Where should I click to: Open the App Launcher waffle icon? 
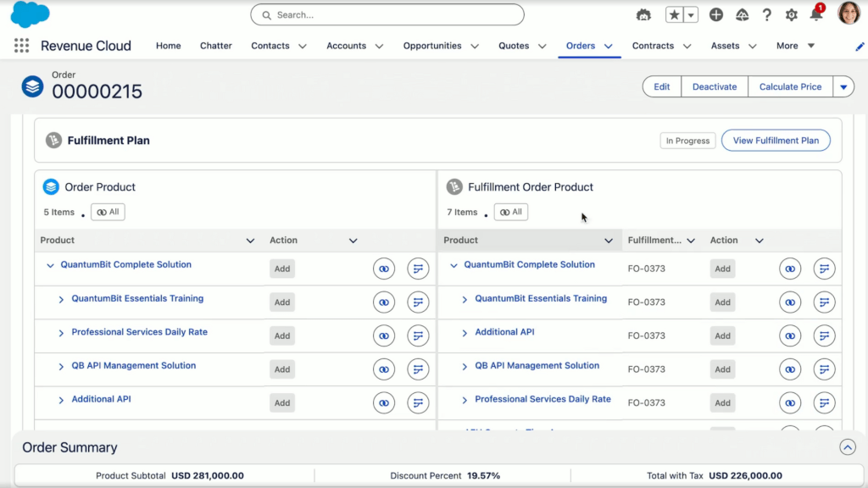pyautogui.click(x=21, y=46)
